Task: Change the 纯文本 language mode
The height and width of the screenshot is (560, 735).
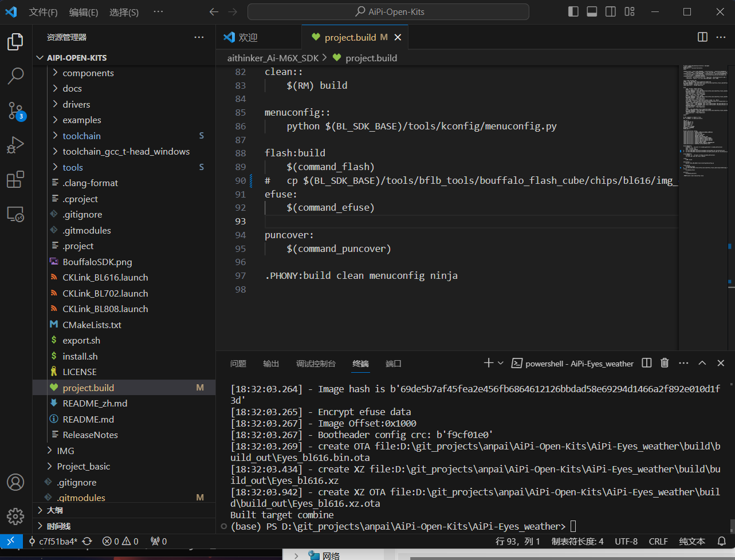Action: click(692, 541)
